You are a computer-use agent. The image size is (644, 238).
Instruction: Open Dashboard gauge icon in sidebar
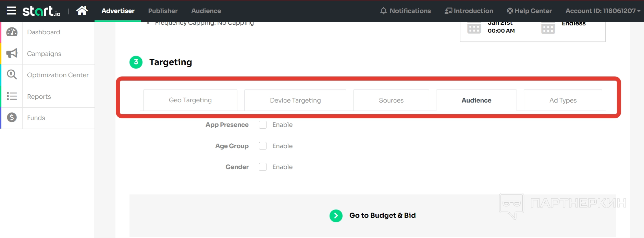pyautogui.click(x=12, y=32)
